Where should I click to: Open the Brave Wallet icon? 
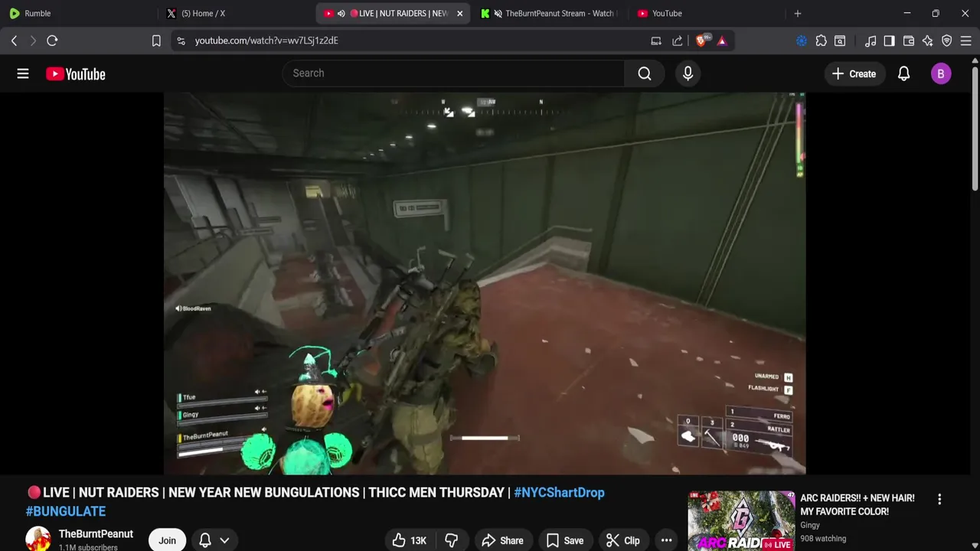(909, 41)
